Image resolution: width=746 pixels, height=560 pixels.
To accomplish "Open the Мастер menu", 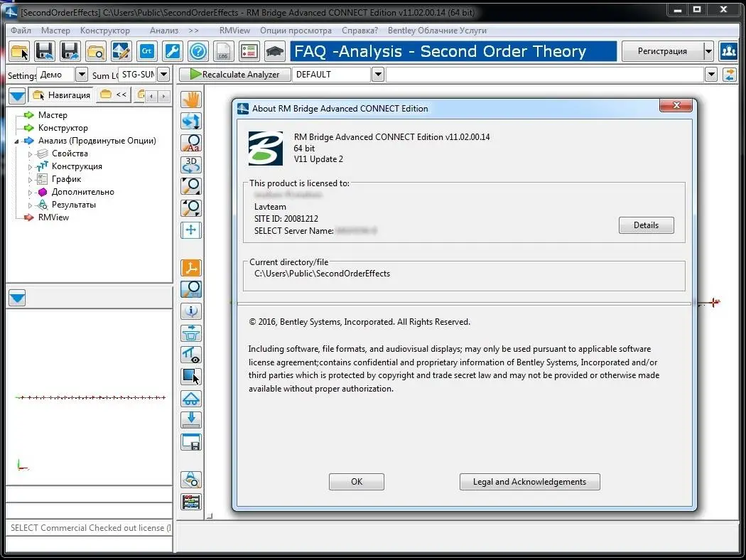I will point(55,31).
